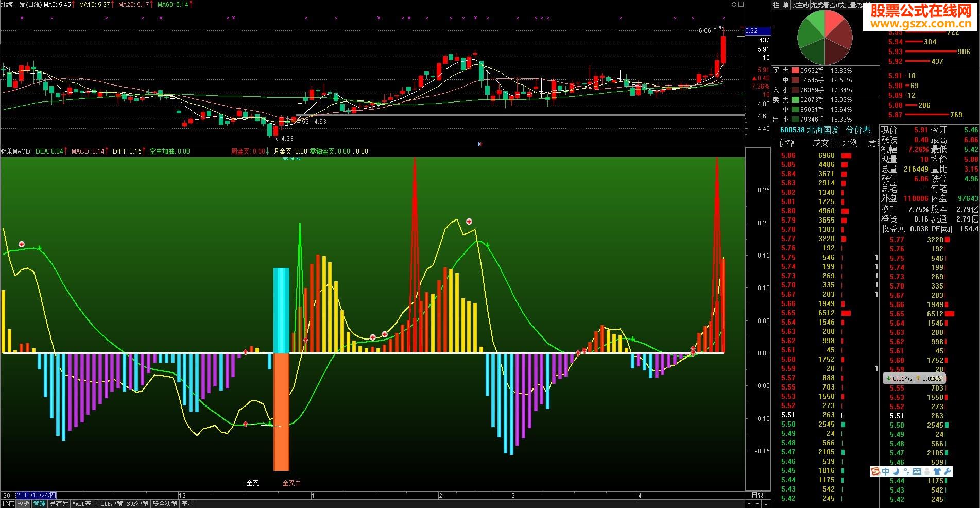Select the SUP决策 template tab
This screenshot has width=980, height=508.
(138, 504)
